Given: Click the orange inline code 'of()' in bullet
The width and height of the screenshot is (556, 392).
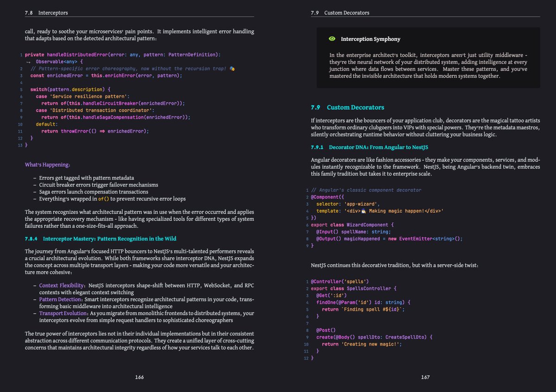Looking at the screenshot, I should point(104,199).
